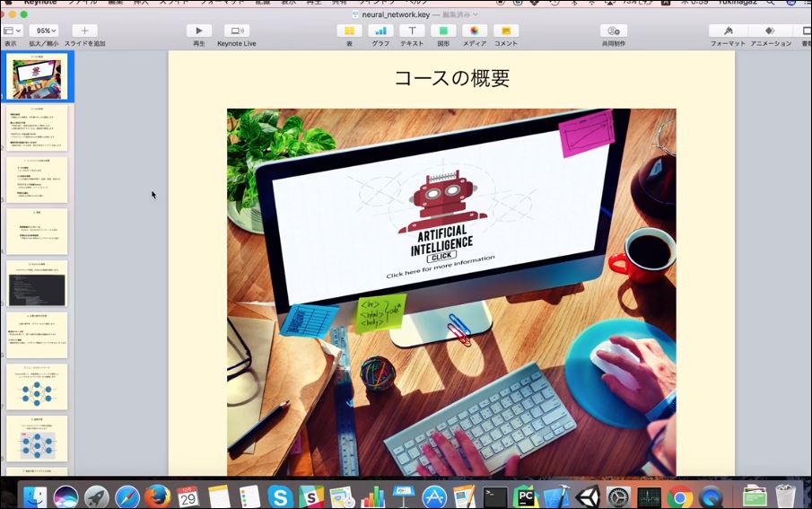Open Finder from the Dock
This screenshot has width=812, height=509.
coord(35,497)
